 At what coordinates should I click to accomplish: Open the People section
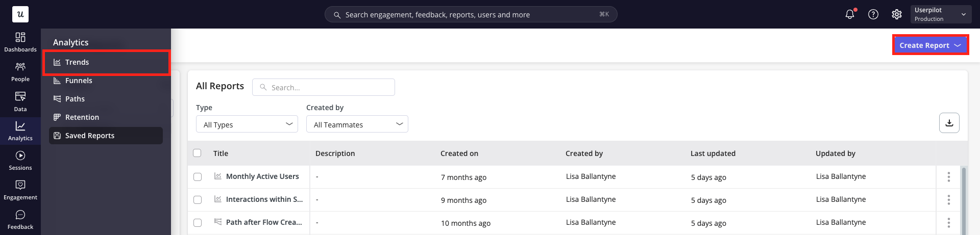[20, 71]
